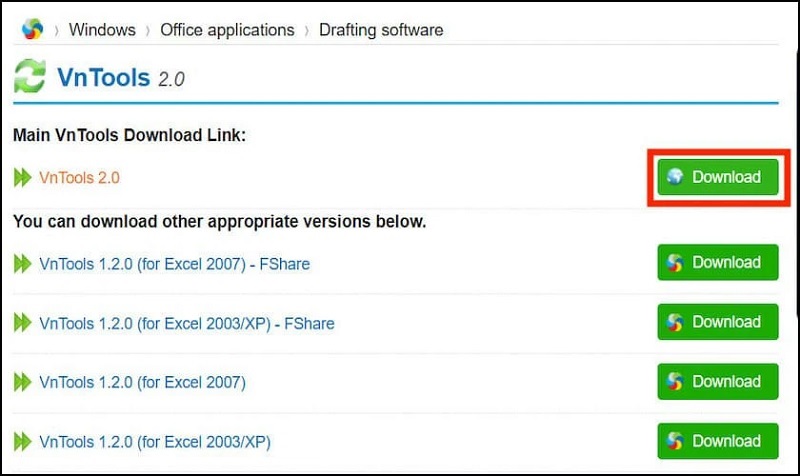Go to Office applications breadcrumb
The width and height of the screenshot is (800, 476).
[227, 29]
